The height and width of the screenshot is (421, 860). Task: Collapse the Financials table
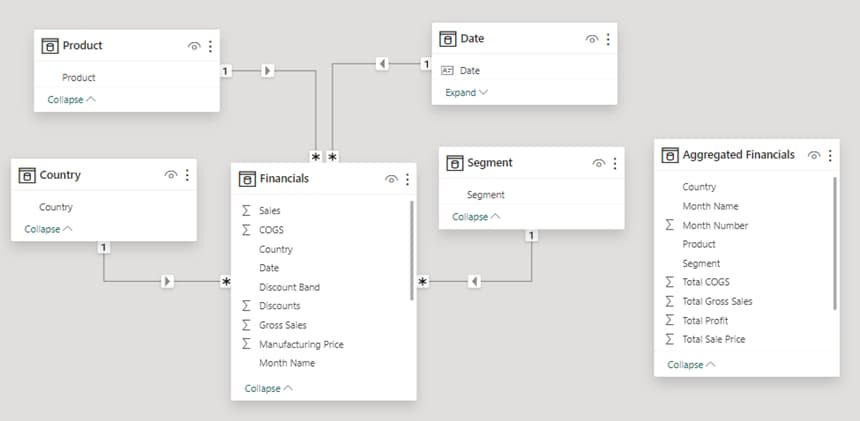pyautogui.click(x=268, y=388)
